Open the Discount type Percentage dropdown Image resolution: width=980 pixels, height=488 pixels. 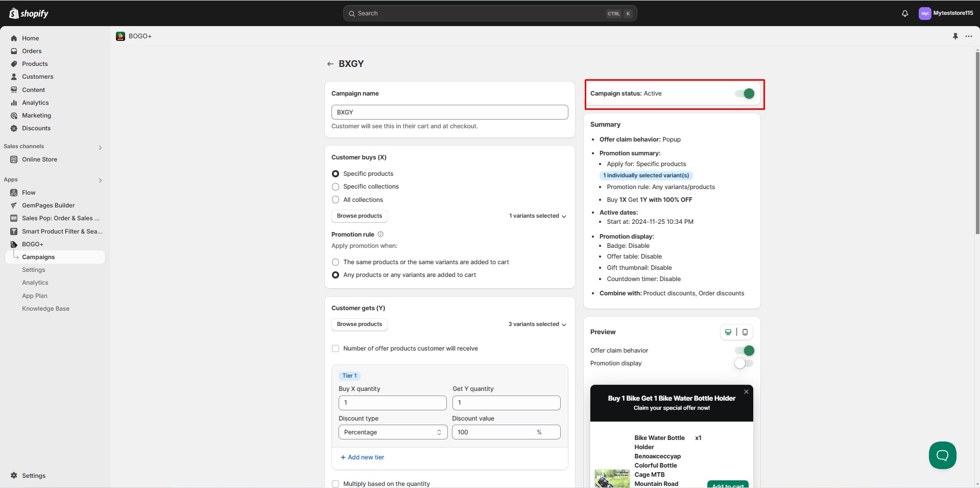click(x=392, y=432)
